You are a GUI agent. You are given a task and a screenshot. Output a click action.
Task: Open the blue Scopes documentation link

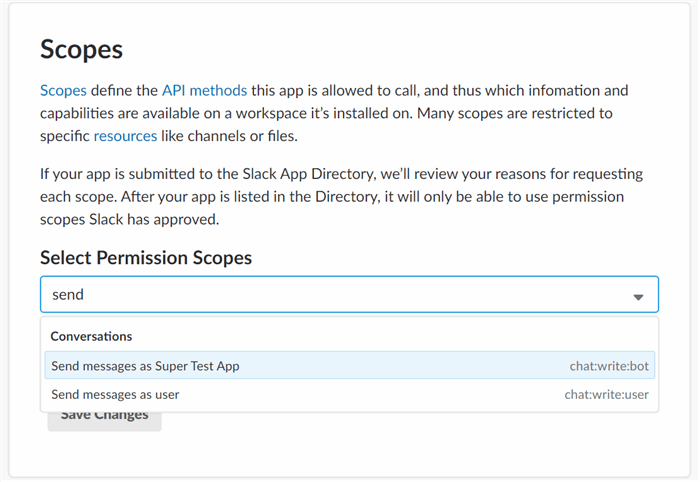click(x=63, y=91)
